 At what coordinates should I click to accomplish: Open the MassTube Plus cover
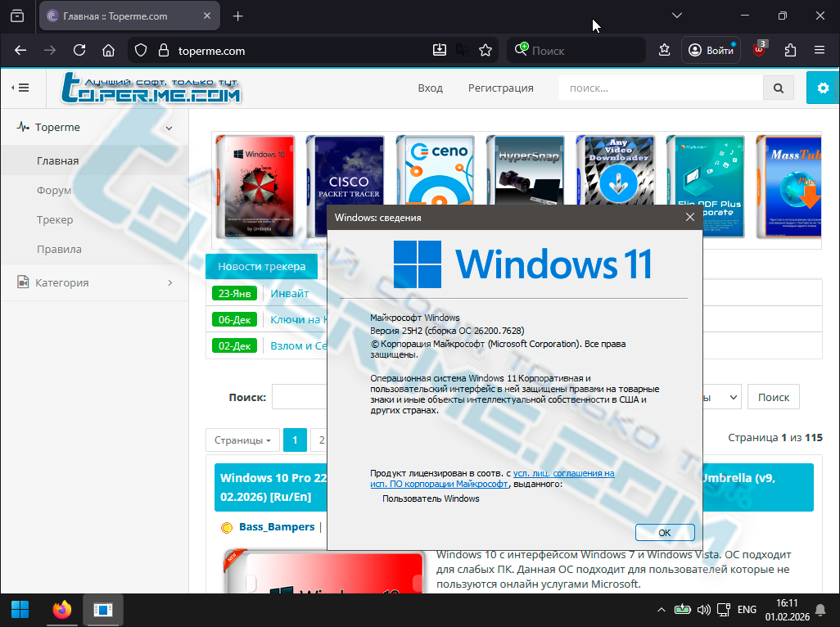pos(788,187)
